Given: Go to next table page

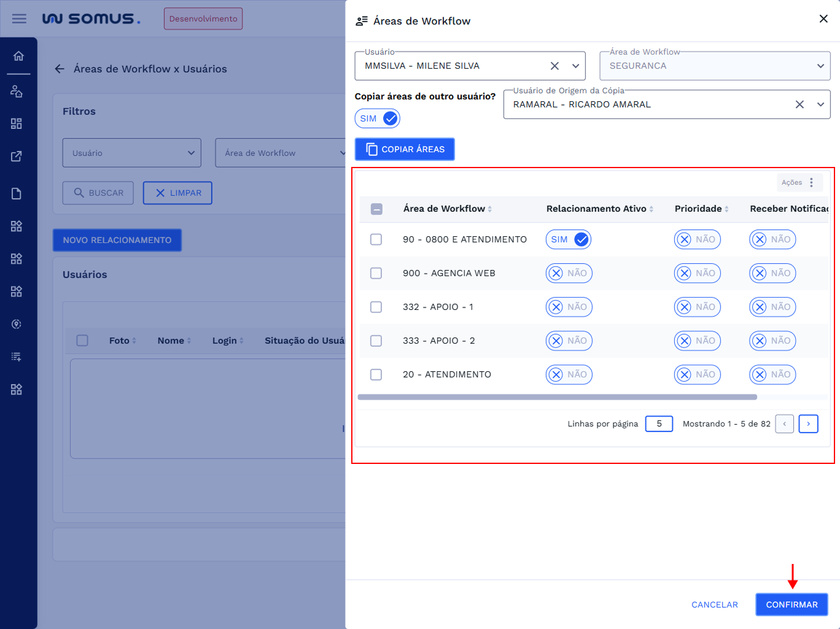Looking at the screenshot, I should (808, 424).
